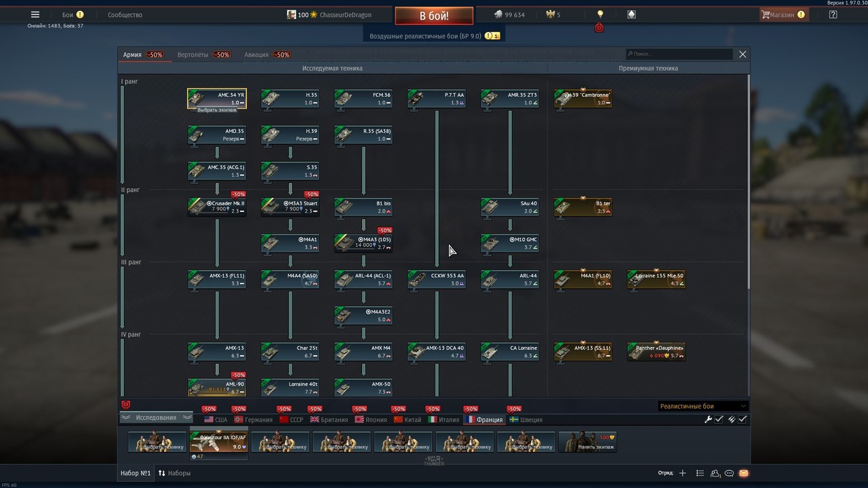Select the B1 ter premium card
The height and width of the screenshot is (488, 868).
tap(583, 207)
